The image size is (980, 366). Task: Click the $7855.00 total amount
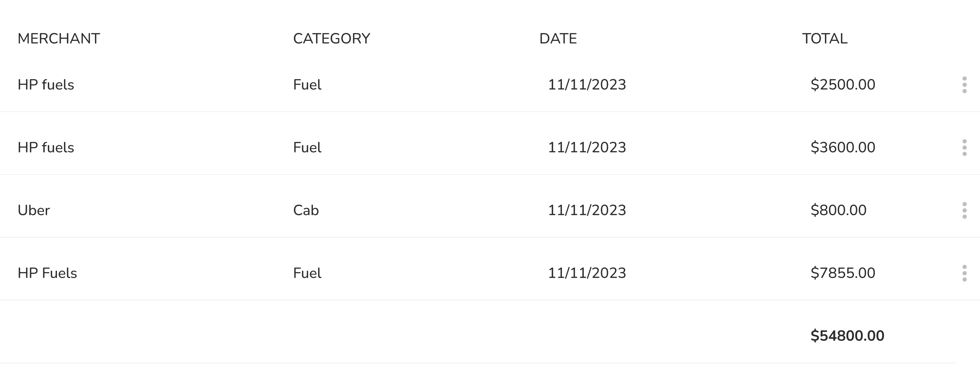[x=843, y=273]
